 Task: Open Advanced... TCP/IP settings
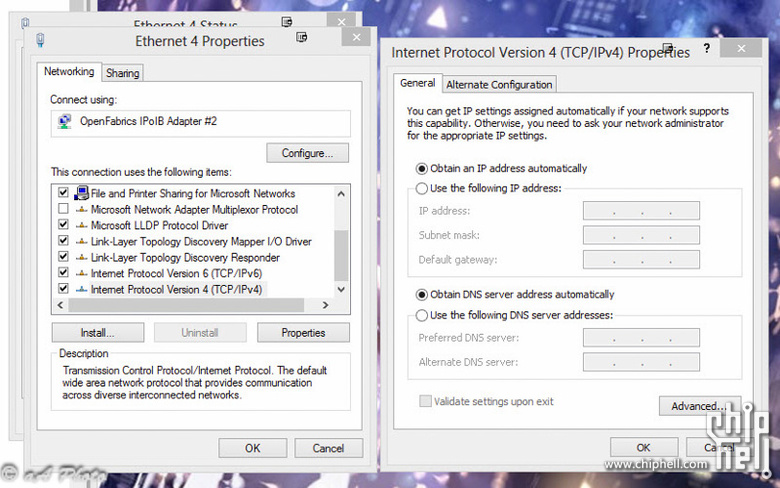pyautogui.click(x=700, y=406)
